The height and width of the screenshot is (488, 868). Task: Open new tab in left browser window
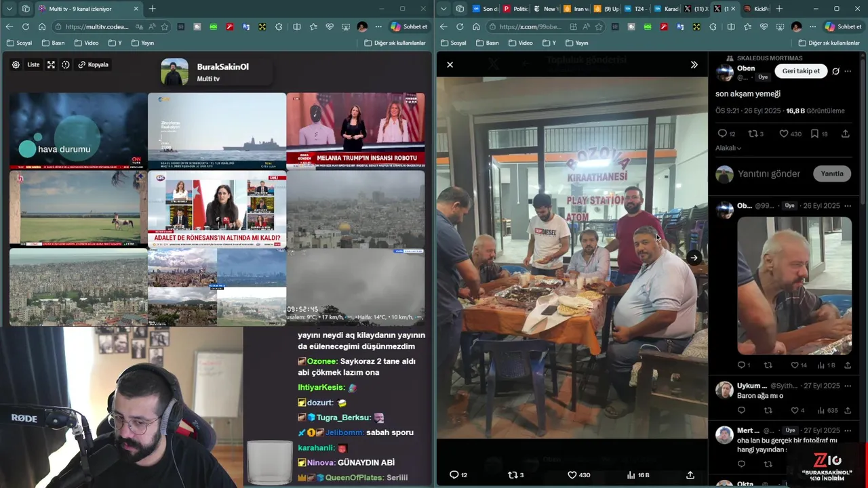[153, 9]
